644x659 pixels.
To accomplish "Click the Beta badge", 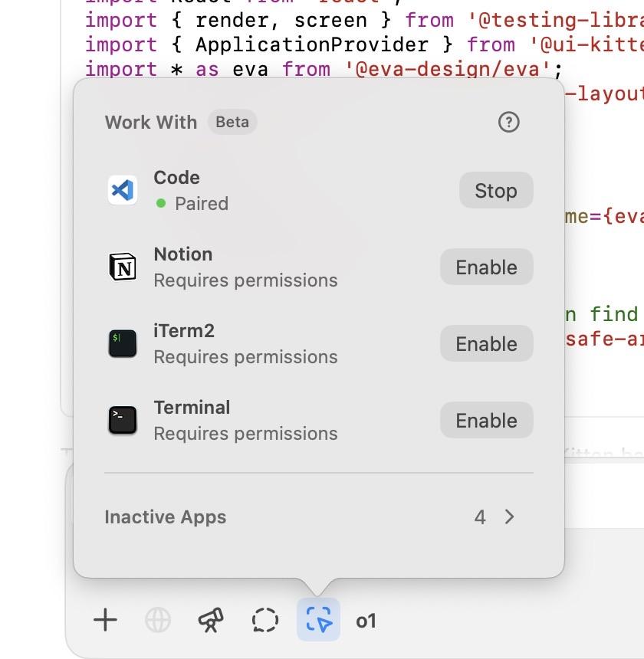I will coord(232,123).
